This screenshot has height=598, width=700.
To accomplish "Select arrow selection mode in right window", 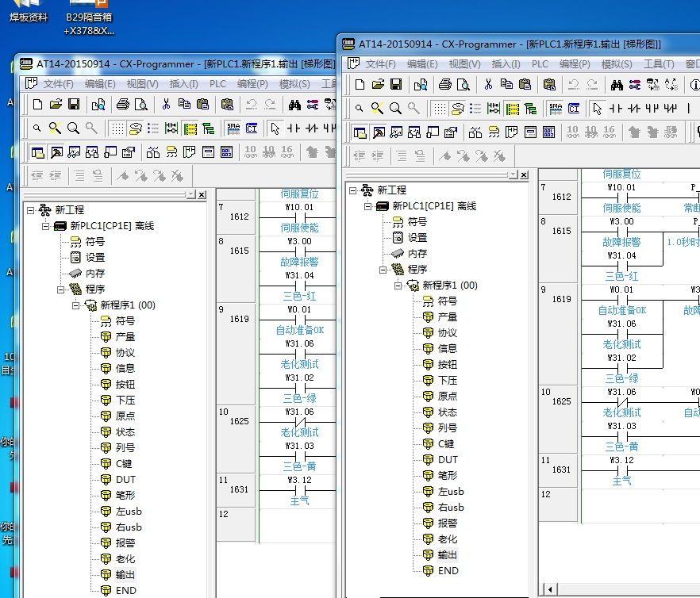I will point(597,109).
